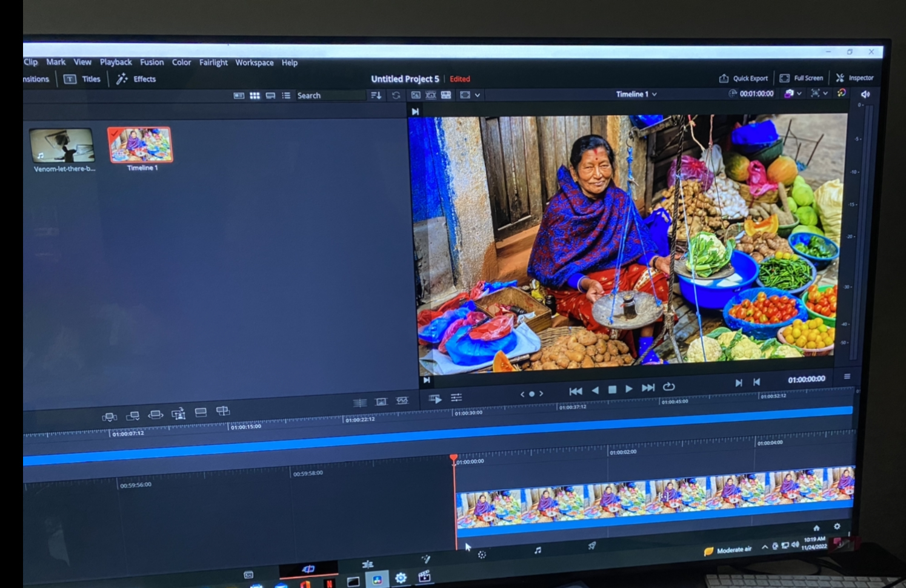Toggle the viewer audio mute speaker

coord(865,94)
